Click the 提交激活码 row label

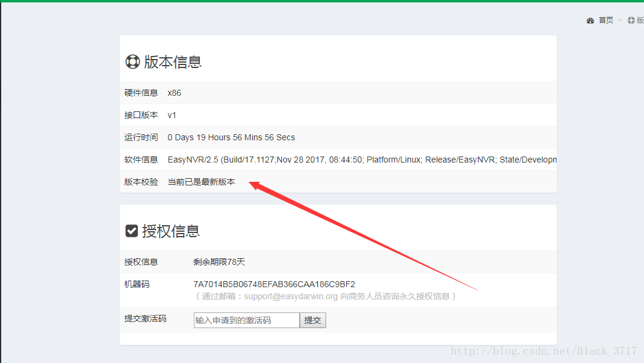(146, 318)
